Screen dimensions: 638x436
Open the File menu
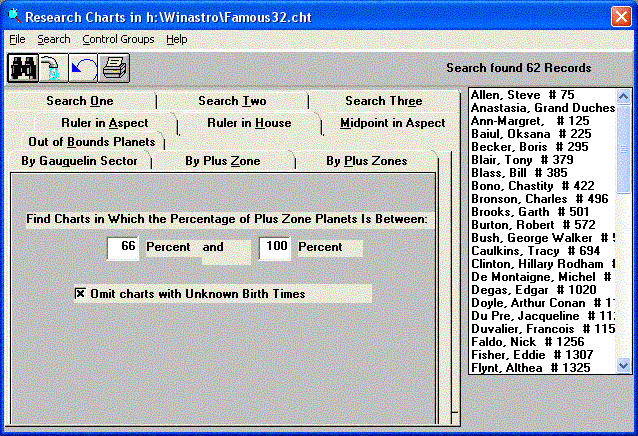tap(17, 39)
